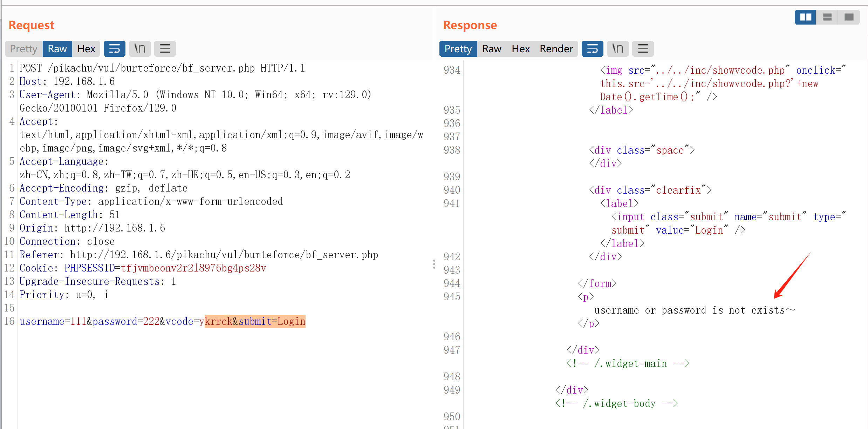Click the panel divider drag handle

point(434,264)
